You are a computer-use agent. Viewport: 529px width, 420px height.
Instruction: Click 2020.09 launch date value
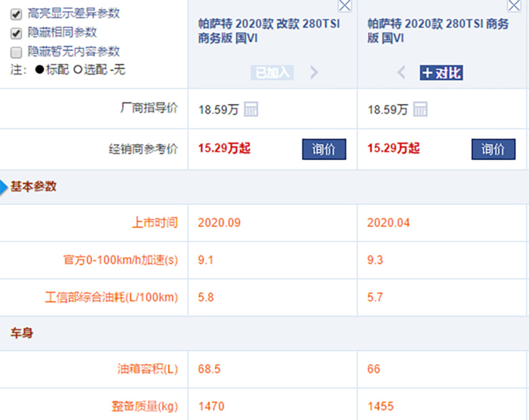click(219, 223)
